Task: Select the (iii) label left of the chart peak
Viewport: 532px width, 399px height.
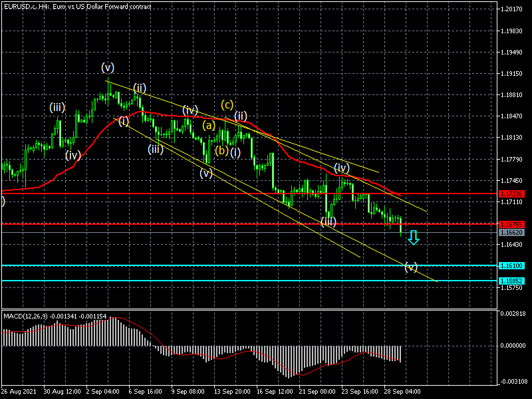Action: pyautogui.click(x=57, y=107)
